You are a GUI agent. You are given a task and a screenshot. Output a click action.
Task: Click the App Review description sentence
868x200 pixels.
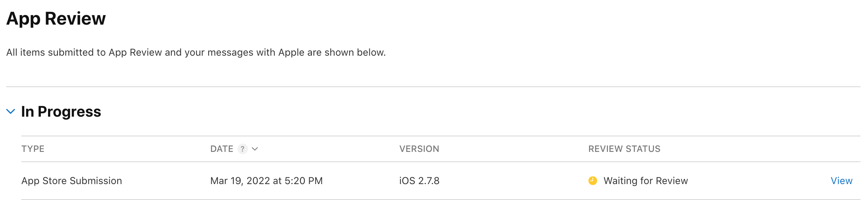tap(196, 52)
